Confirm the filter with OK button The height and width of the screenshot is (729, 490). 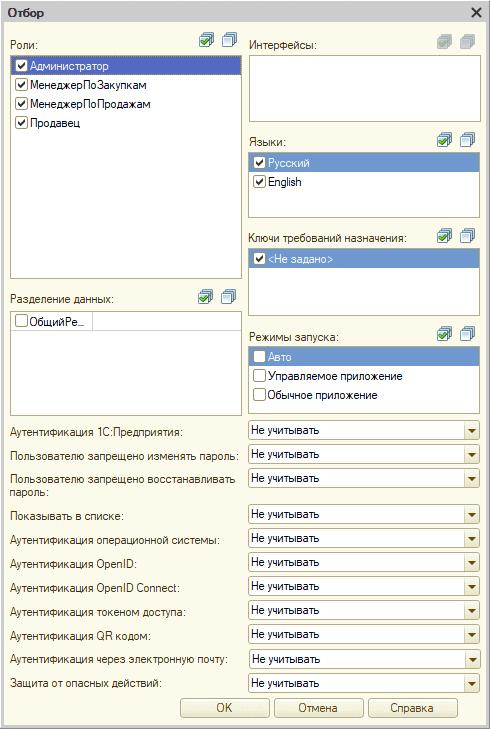(x=225, y=708)
